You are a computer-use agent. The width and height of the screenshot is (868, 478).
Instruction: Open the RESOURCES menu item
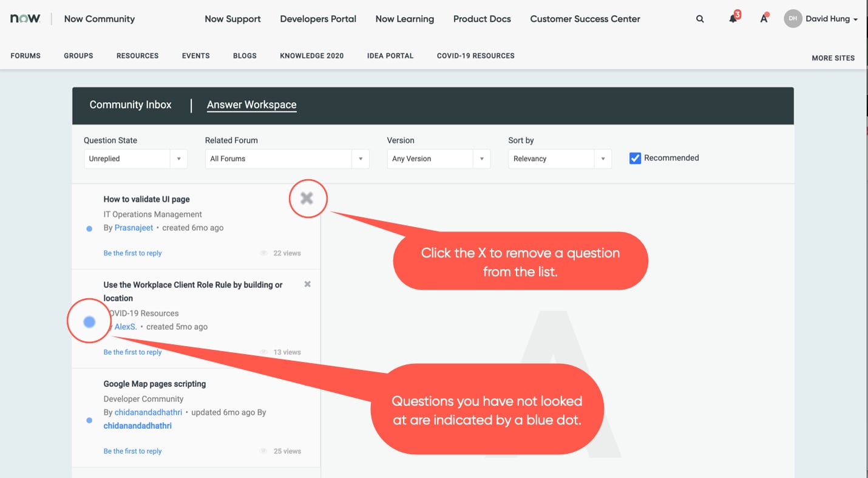(x=137, y=56)
